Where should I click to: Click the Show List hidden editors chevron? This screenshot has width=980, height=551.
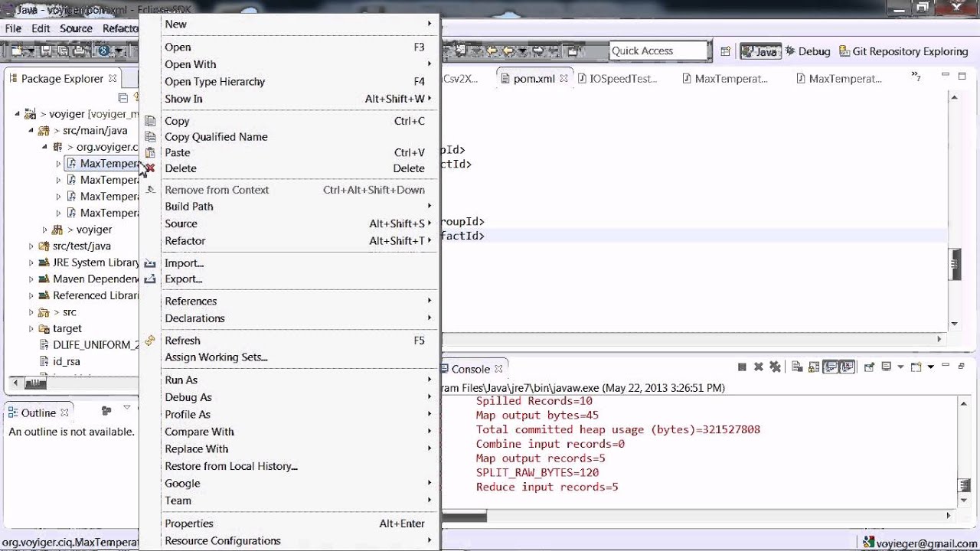click(x=916, y=76)
